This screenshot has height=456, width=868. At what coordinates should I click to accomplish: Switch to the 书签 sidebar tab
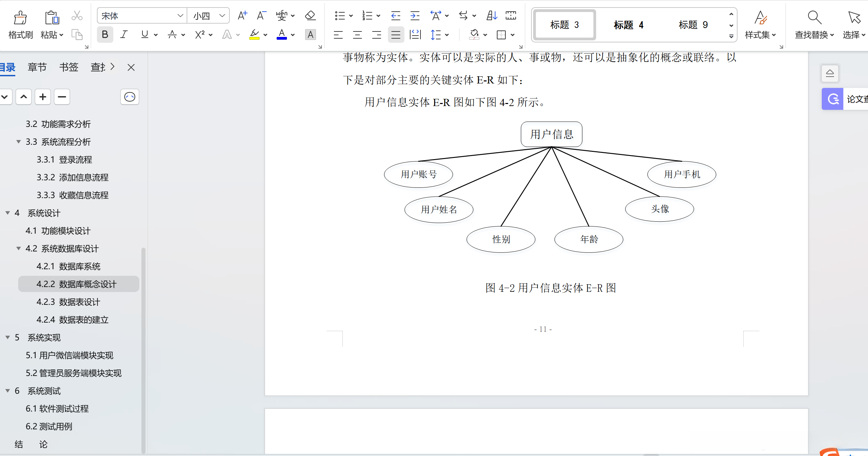(x=68, y=67)
